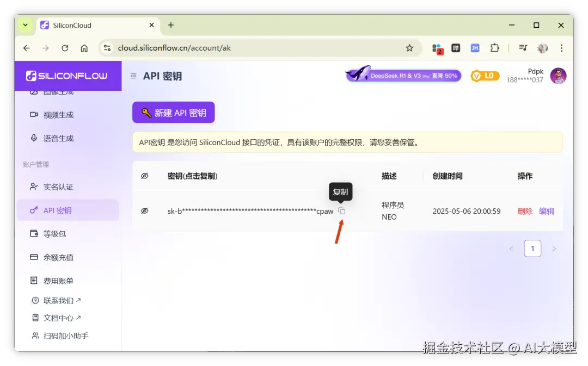
Task: Click the browser home icon
Action: click(x=84, y=48)
